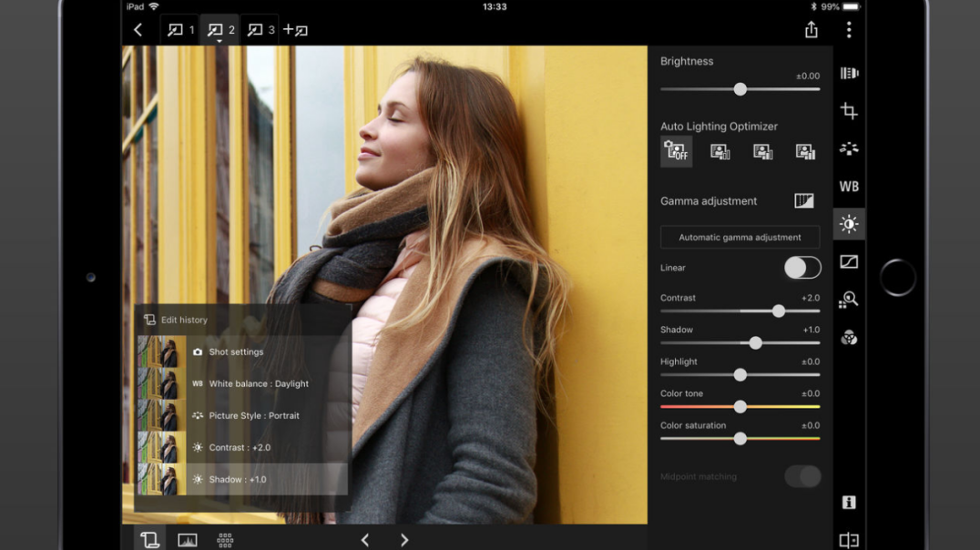980x550 pixels.
Task: Open the Gamma adjustment histogram icon
Action: click(803, 200)
